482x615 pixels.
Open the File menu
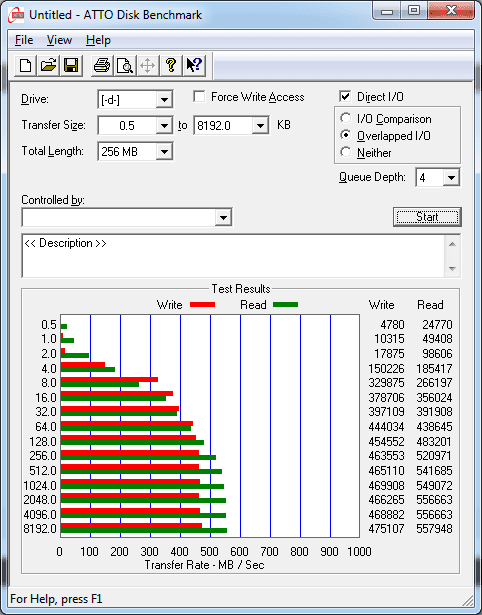(24, 40)
